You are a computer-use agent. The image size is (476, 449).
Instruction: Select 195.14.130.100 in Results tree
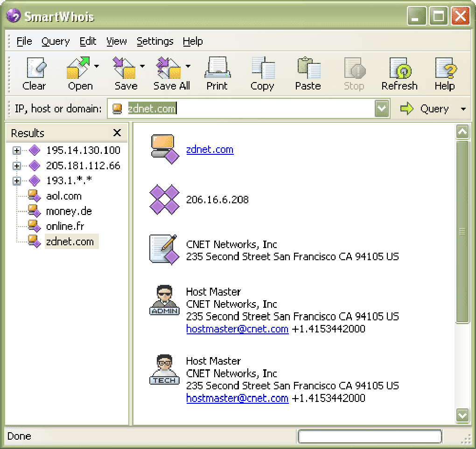[83, 150]
